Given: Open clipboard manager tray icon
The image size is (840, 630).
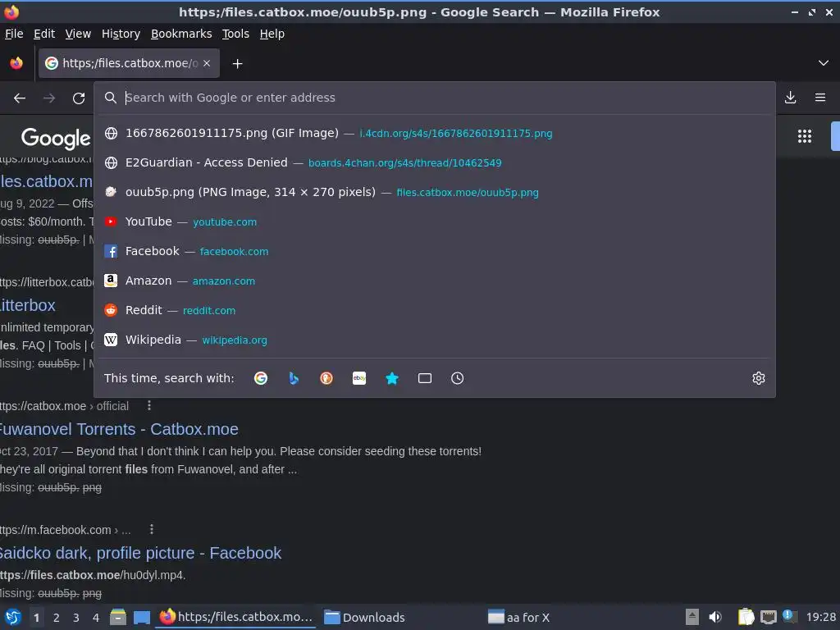Looking at the screenshot, I should (745, 617).
